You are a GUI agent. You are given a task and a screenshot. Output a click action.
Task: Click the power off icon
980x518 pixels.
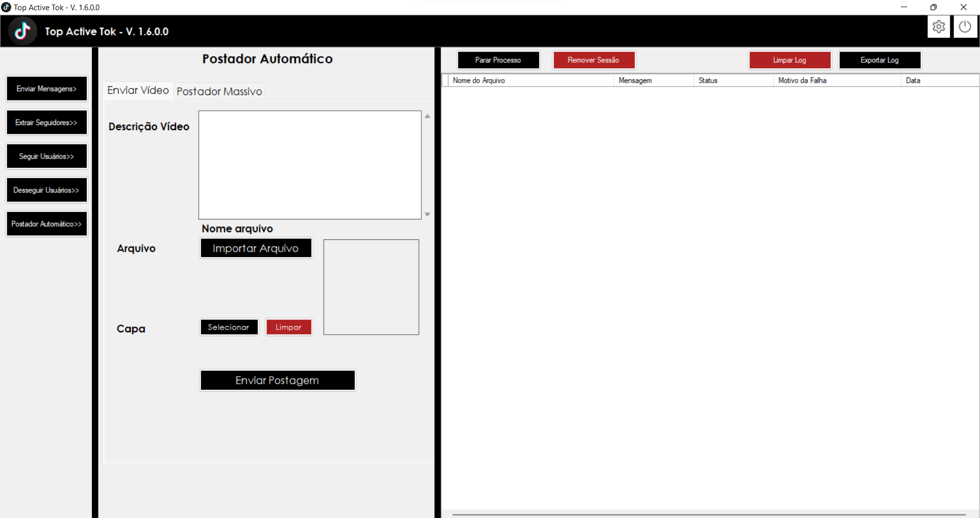(x=965, y=27)
